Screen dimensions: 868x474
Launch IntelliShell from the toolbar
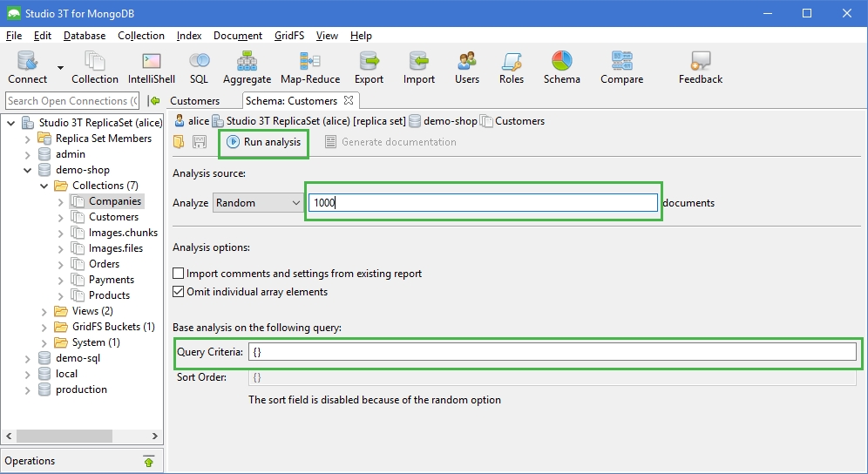pyautogui.click(x=151, y=67)
